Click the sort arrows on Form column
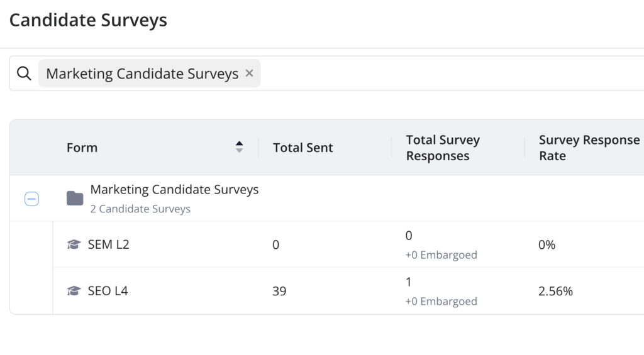This screenshot has height=355, width=644. (x=239, y=147)
